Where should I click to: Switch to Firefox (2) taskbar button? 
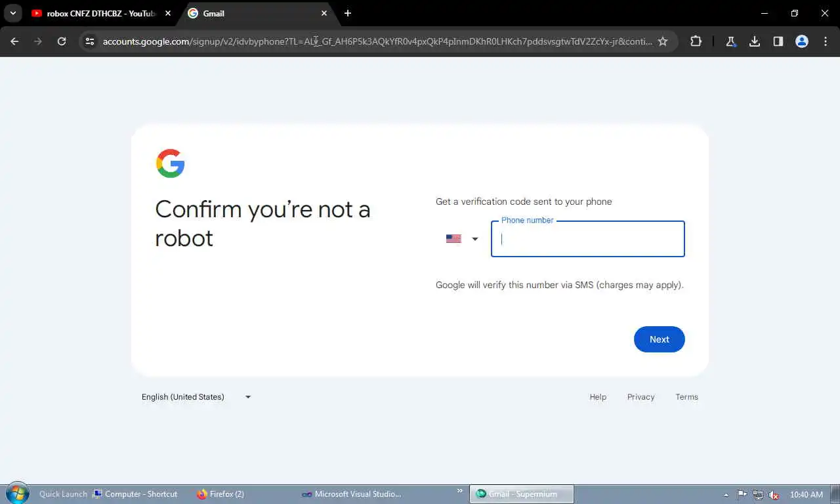[x=220, y=494]
